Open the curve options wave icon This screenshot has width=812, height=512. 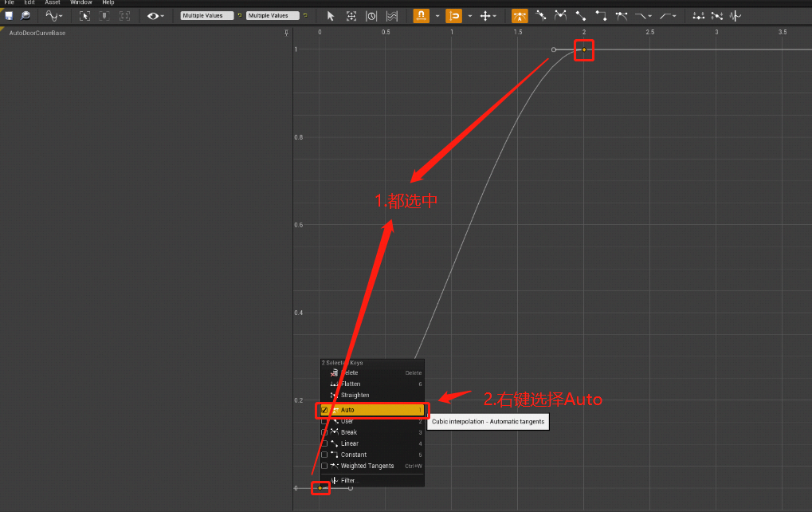53,16
